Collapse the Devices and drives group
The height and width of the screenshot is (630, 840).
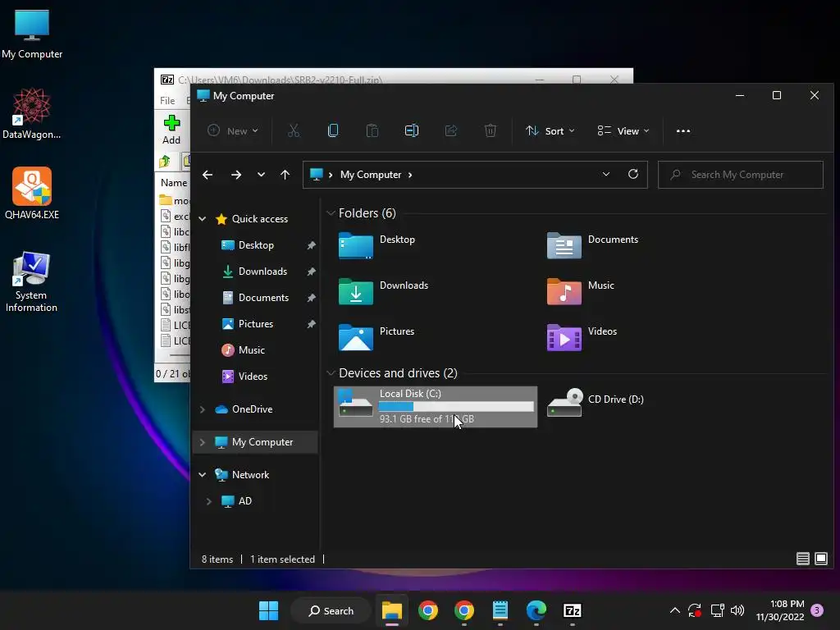331,373
